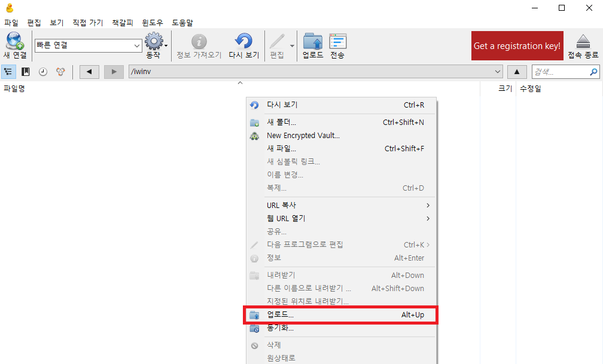Open the 편집 menu in menu bar
603x364 pixels.
tap(34, 23)
